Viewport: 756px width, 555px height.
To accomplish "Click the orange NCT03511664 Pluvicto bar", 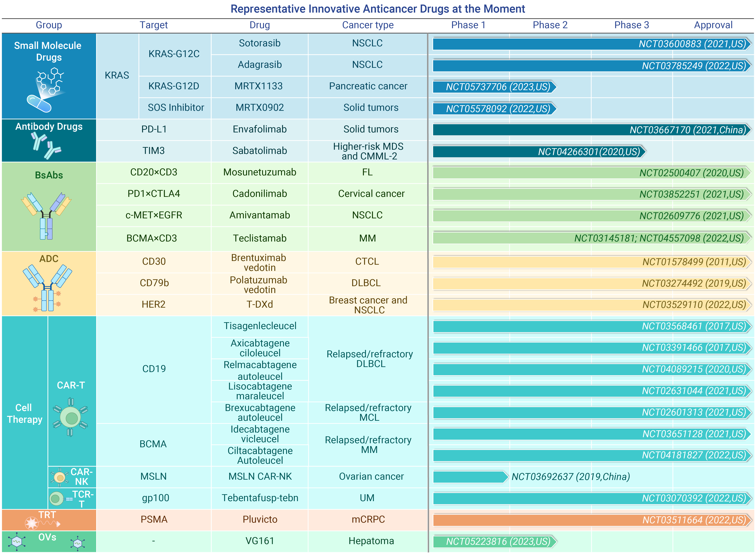I will (592, 520).
